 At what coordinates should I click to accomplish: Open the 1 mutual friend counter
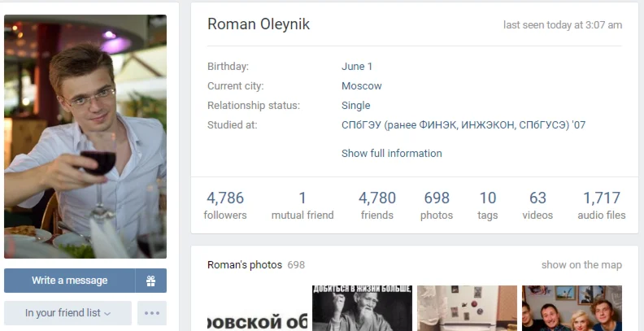[302, 205]
